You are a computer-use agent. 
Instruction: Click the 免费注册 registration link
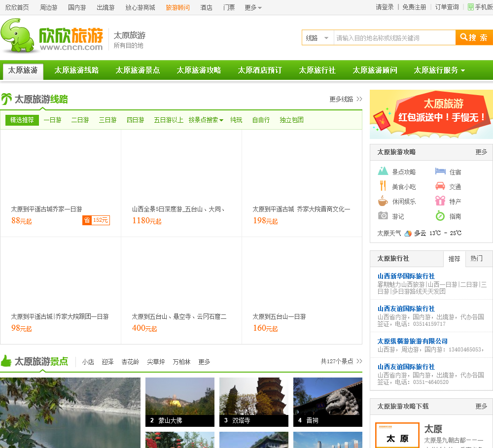tap(414, 7)
